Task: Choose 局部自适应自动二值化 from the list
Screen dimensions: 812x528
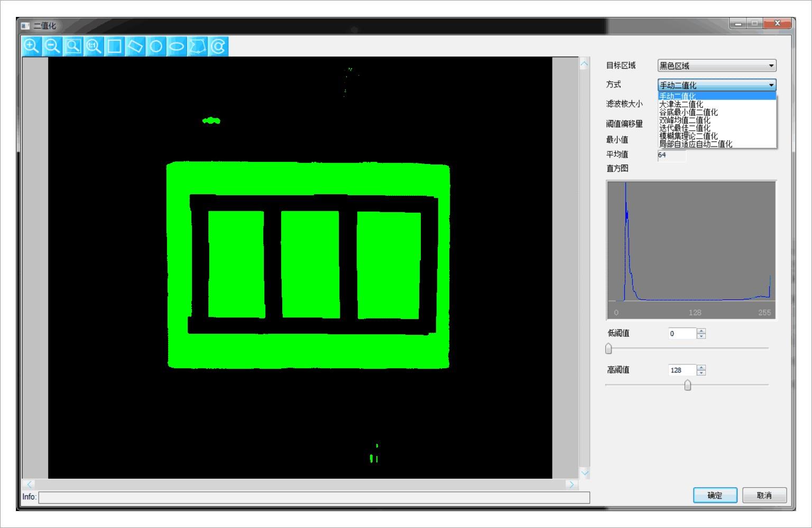Action: click(x=695, y=144)
